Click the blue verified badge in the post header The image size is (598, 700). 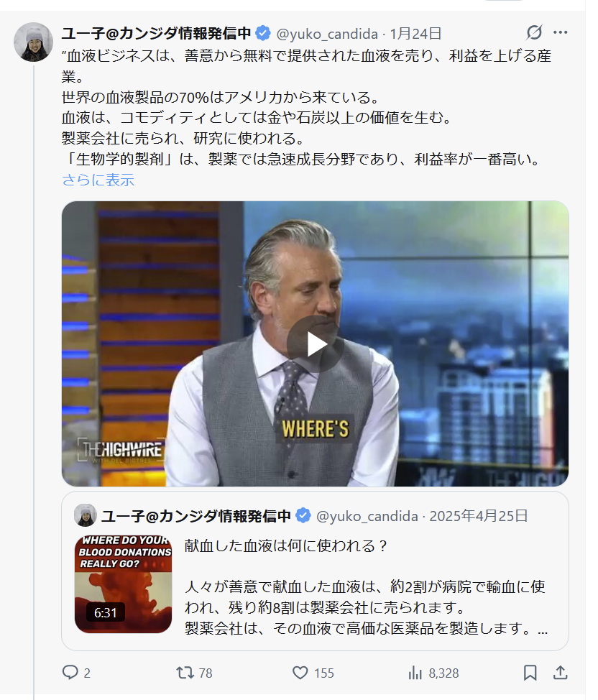click(263, 33)
